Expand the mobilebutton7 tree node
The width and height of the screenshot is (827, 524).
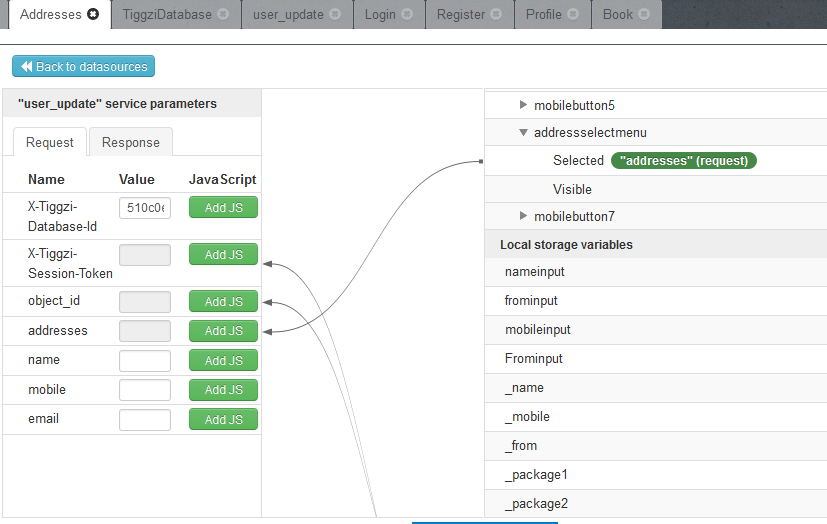click(523, 216)
